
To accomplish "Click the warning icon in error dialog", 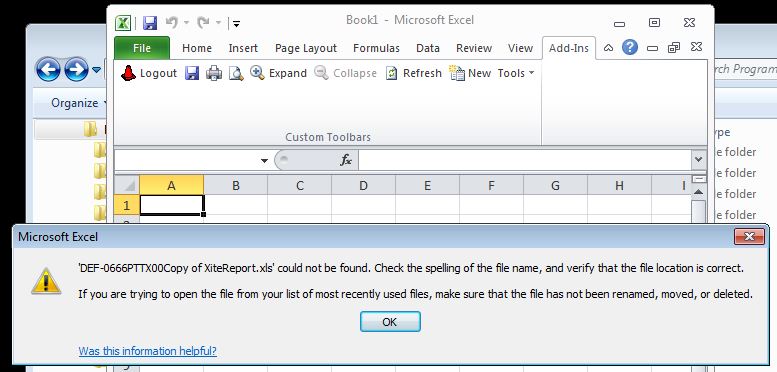I will pos(46,281).
